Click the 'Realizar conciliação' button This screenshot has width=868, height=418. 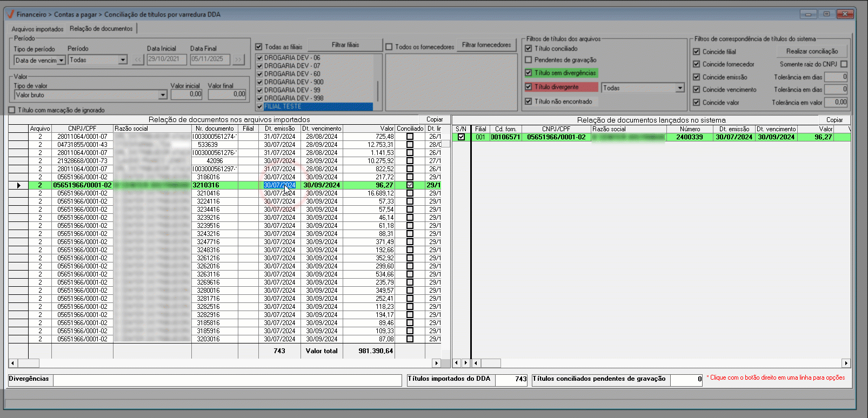pyautogui.click(x=812, y=51)
